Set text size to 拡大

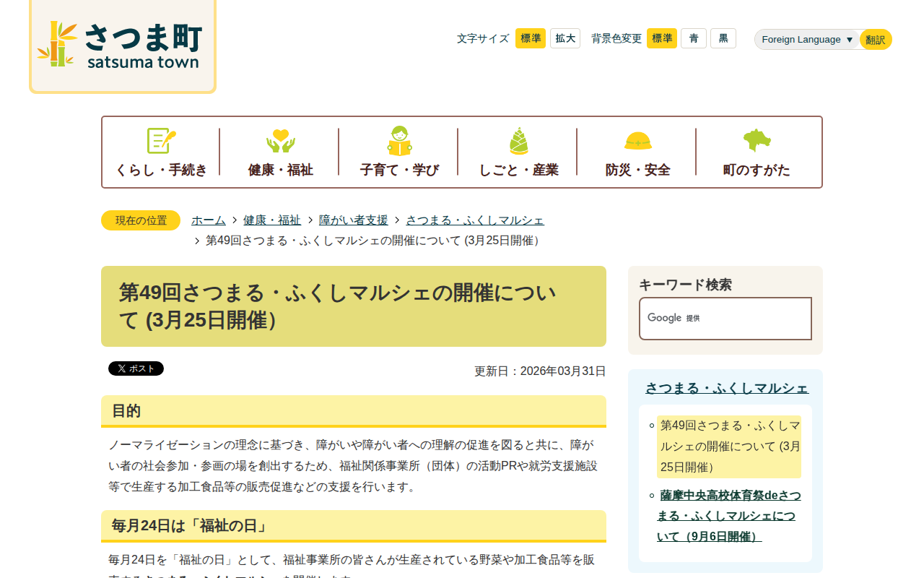565,38
